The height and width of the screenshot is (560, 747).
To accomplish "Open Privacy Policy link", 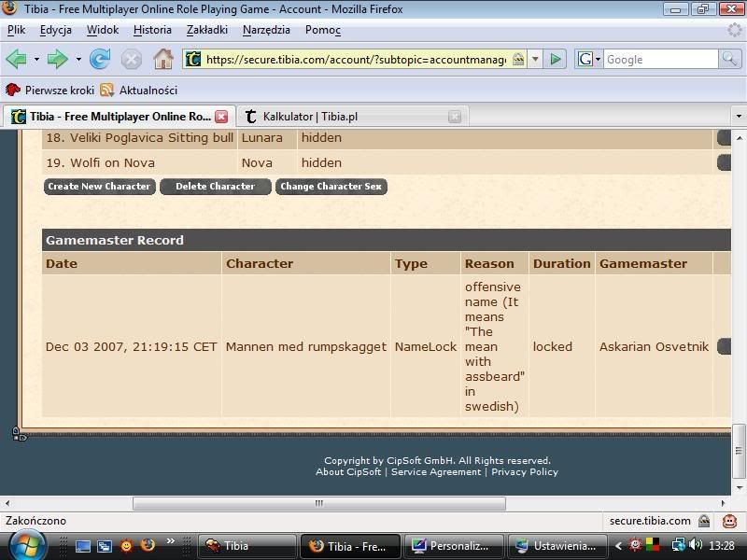I will (x=525, y=472).
